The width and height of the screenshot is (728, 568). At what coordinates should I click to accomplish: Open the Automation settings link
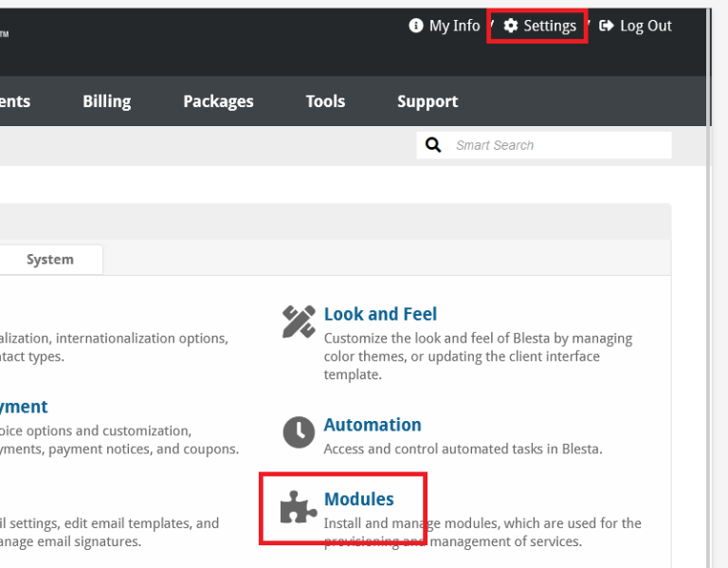[373, 425]
